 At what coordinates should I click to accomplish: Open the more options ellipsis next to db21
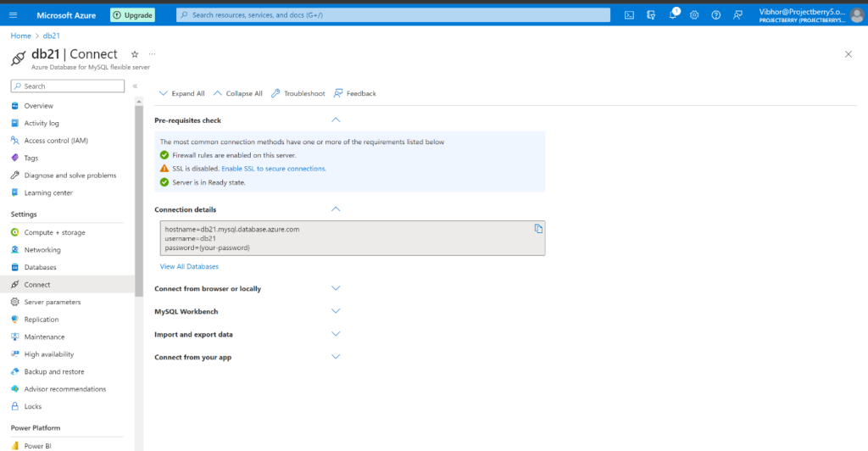coord(153,54)
